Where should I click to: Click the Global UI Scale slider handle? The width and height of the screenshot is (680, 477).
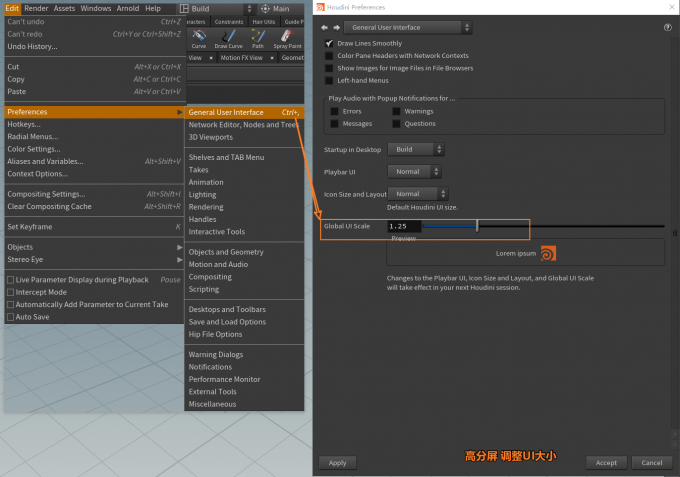477,227
